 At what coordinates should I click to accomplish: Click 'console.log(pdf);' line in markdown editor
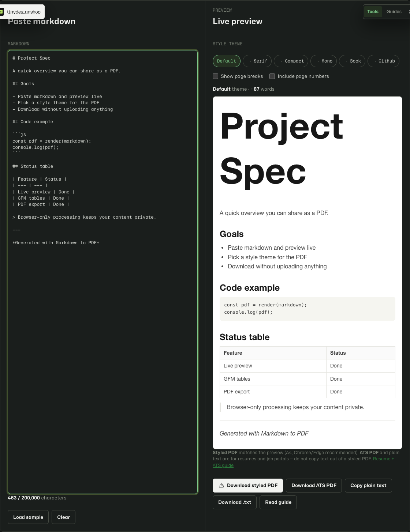click(36, 147)
